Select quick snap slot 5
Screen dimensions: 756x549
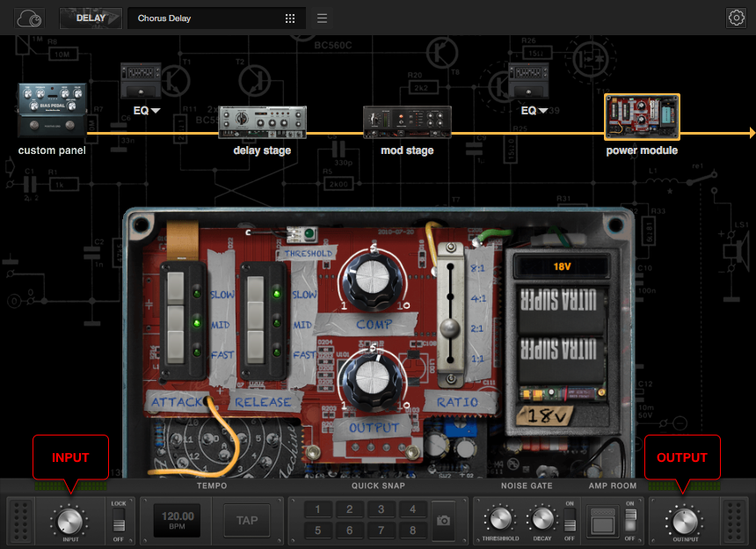(317, 531)
